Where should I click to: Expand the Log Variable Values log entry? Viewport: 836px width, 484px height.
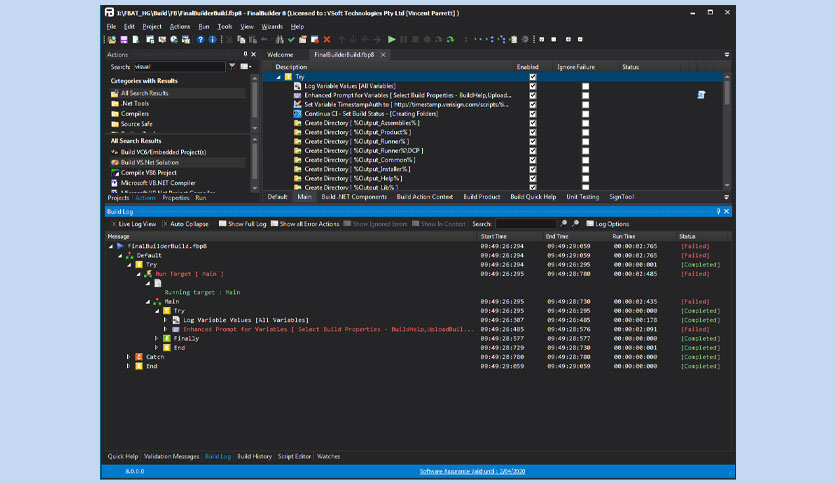(166, 320)
